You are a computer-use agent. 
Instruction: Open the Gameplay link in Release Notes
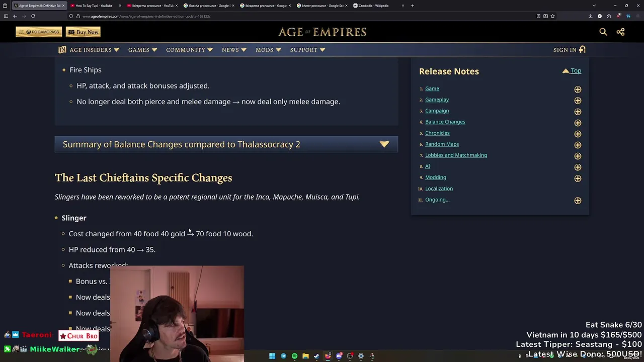click(x=437, y=100)
